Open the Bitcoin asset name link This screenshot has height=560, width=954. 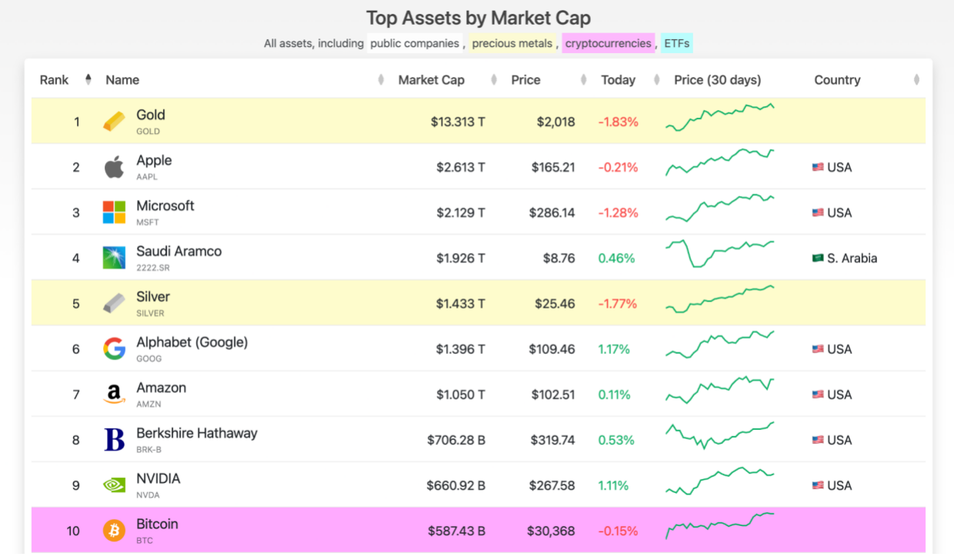tap(157, 523)
